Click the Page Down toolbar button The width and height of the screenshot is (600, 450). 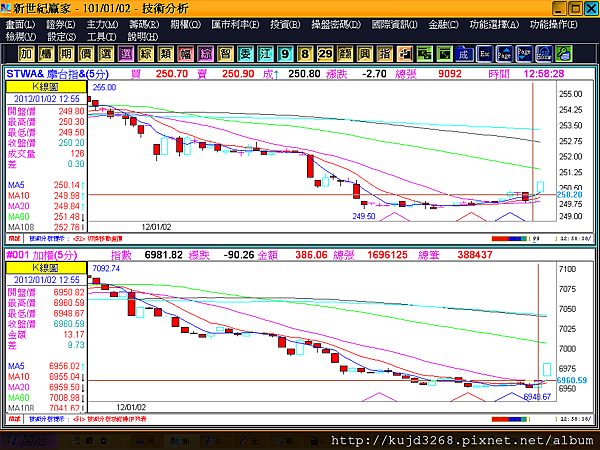coord(524,54)
